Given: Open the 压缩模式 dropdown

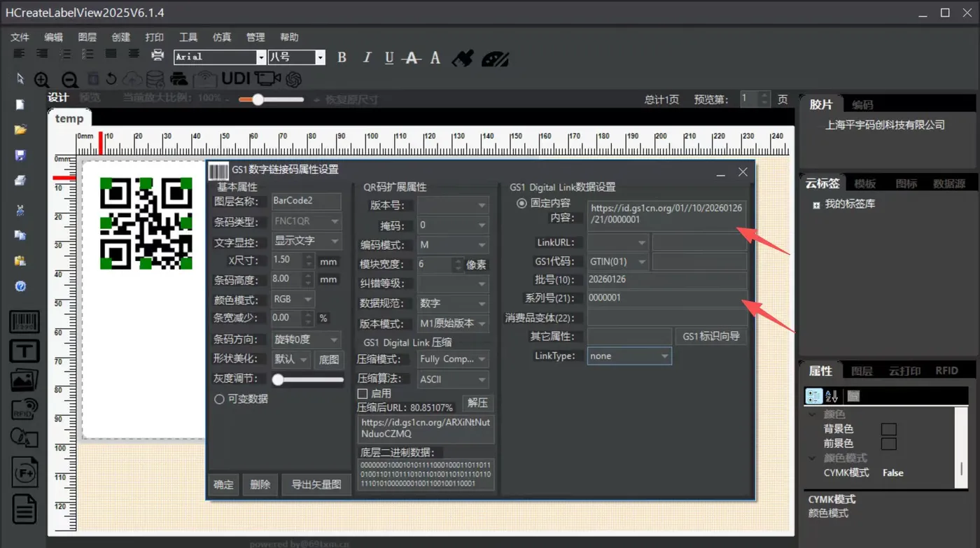Looking at the screenshot, I should pos(453,359).
